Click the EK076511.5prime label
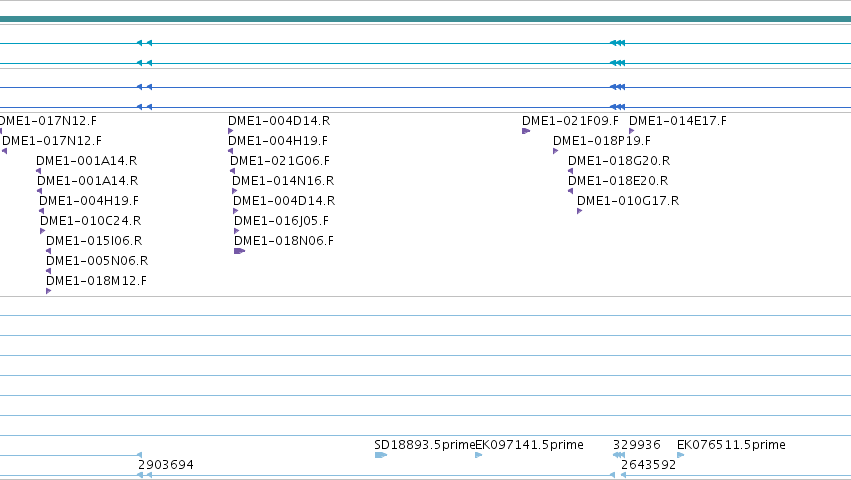 point(731,445)
